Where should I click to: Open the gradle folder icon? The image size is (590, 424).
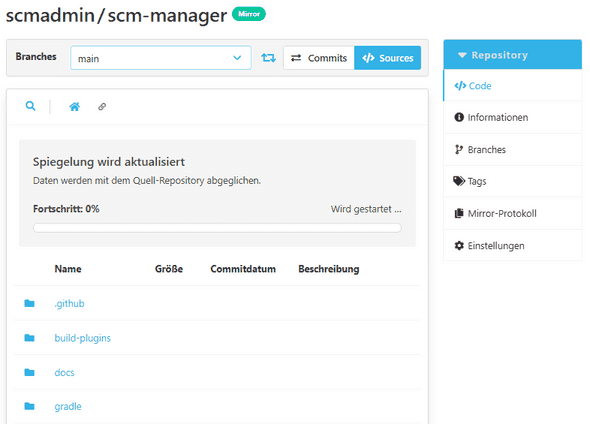click(29, 406)
